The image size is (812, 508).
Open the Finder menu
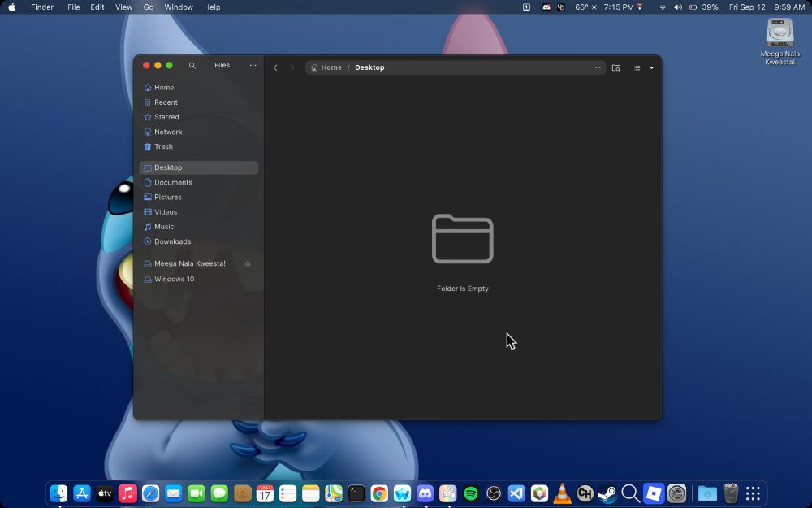(42, 7)
